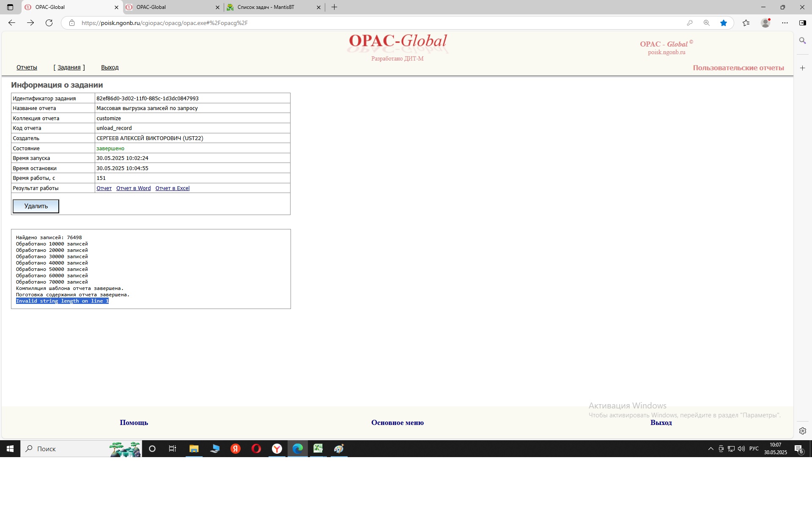Close the MantisBT tab
This screenshot has height=524, width=812.
click(319, 7)
